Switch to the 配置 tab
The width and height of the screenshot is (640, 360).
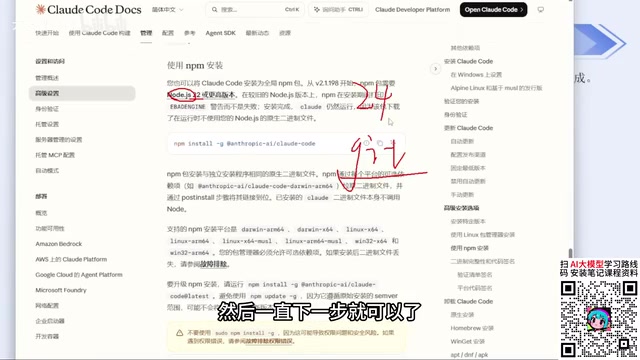click(168, 33)
